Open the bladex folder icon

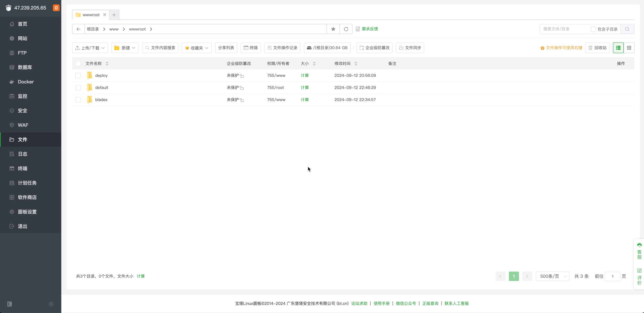[x=90, y=100]
